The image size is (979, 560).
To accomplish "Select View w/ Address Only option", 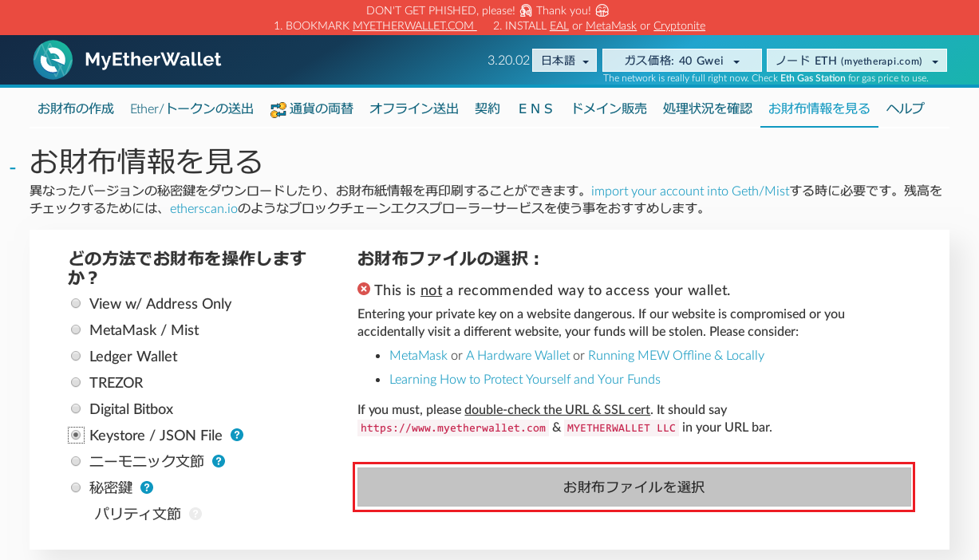I will point(76,303).
